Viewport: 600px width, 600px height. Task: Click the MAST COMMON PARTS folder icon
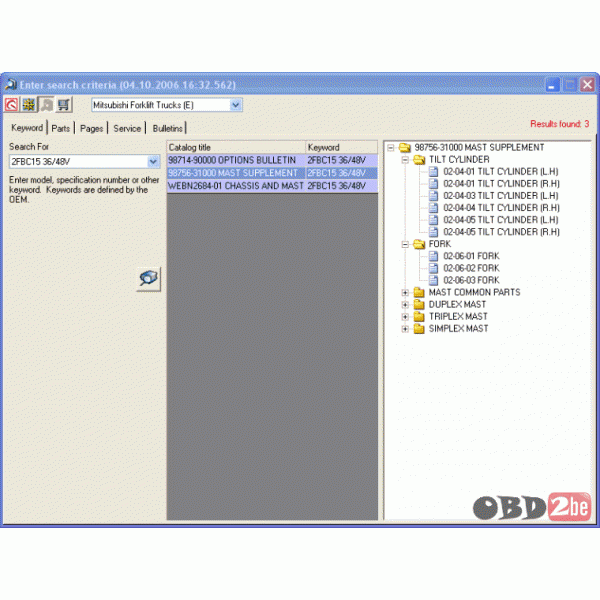(419, 293)
